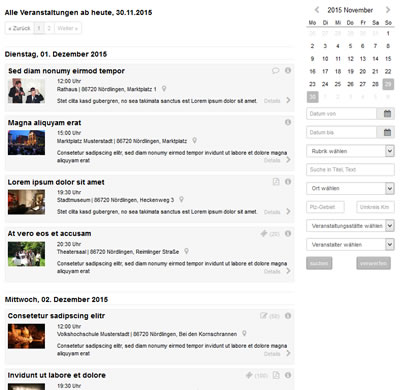Focus the Umkreis Km input field
The image size is (400, 390).
(x=375, y=207)
